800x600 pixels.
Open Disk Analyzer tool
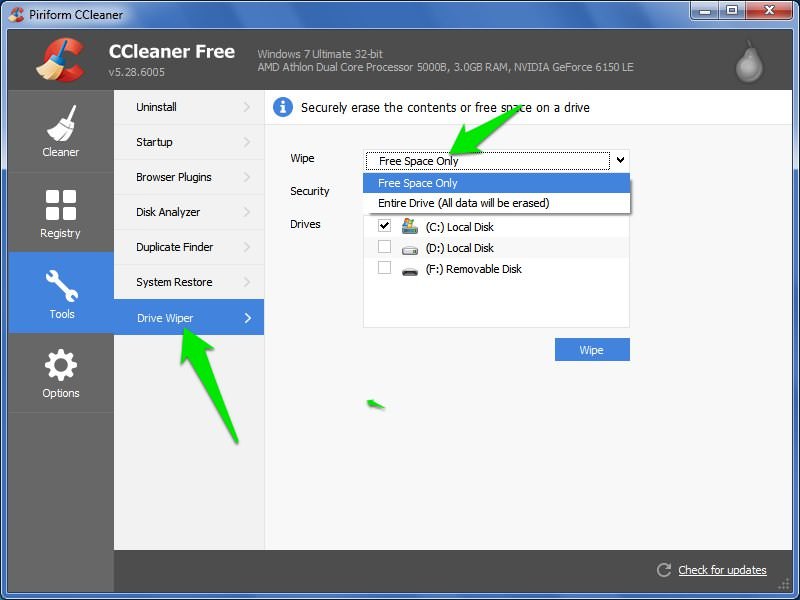pyautogui.click(x=189, y=212)
